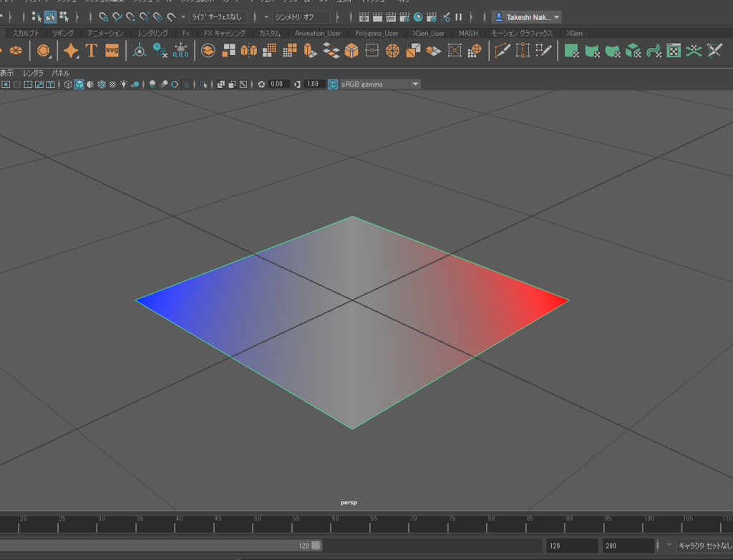Screen dimensions: 733x560
Task: Click the 3D Cut and Sew UV tool
Action: click(714, 51)
